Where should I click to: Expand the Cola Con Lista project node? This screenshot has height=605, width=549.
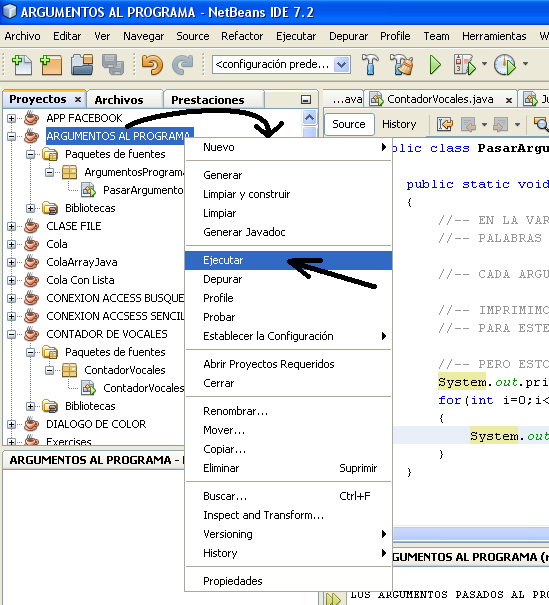(x=11, y=281)
